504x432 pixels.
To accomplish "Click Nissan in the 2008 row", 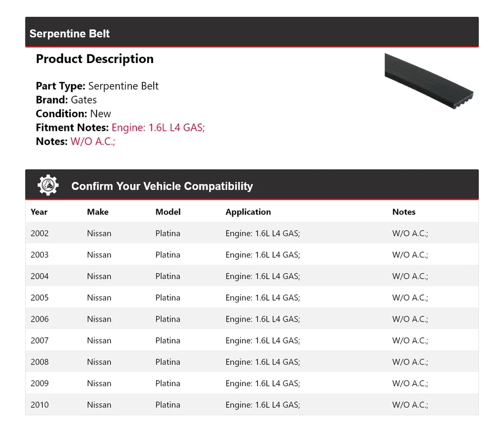I will coord(99,362).
